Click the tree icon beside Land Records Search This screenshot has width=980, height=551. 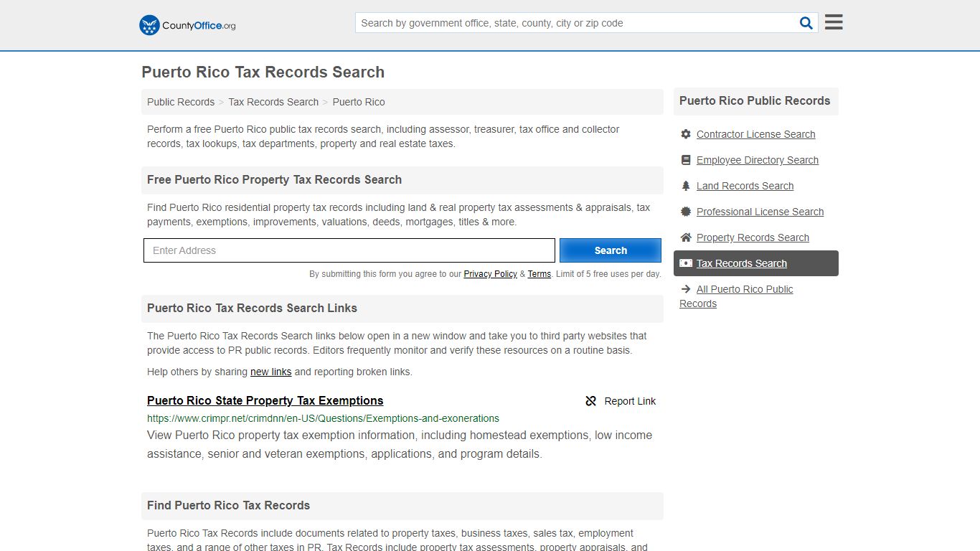point(686,186)
